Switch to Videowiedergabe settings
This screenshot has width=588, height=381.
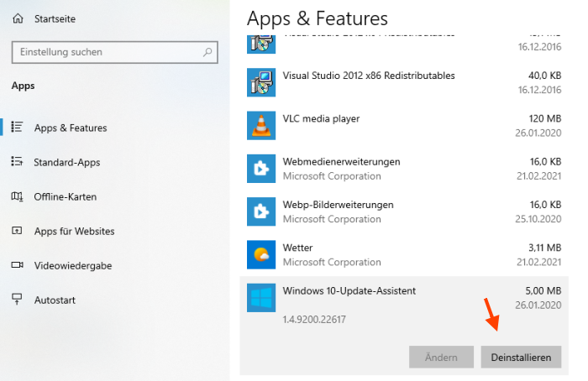pyautogui.click(x=72, y=265)
